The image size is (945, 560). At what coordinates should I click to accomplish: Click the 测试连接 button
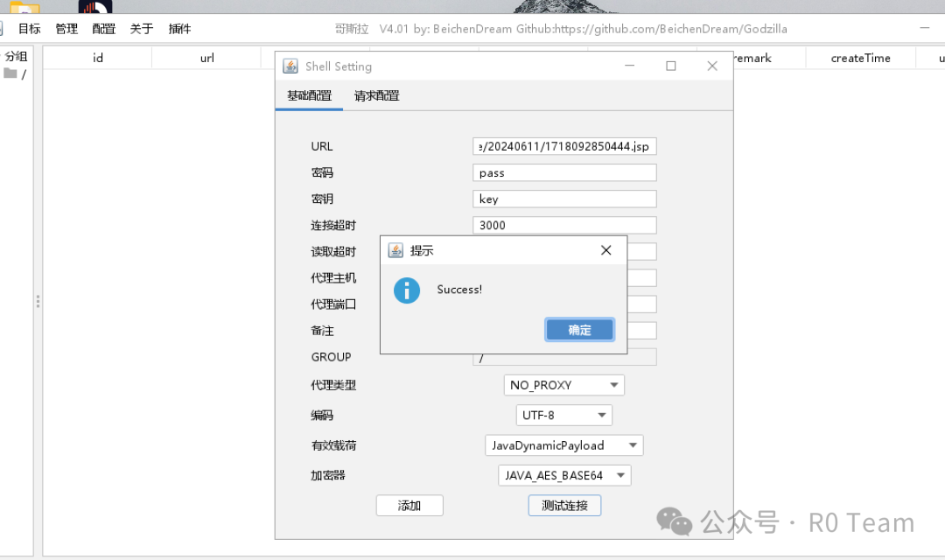(x=564, y=506)
